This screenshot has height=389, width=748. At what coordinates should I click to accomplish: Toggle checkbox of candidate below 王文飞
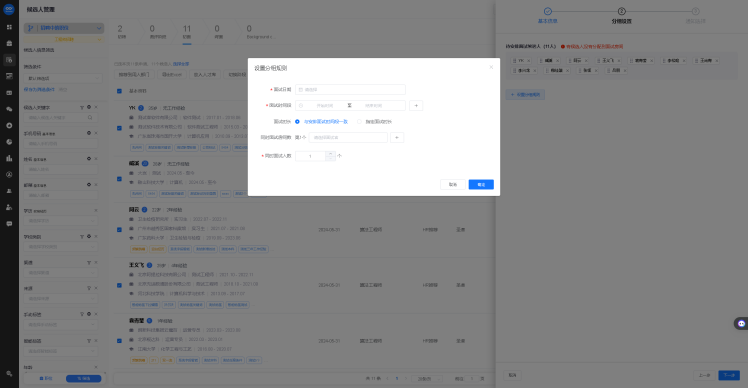tap(119, 341)
